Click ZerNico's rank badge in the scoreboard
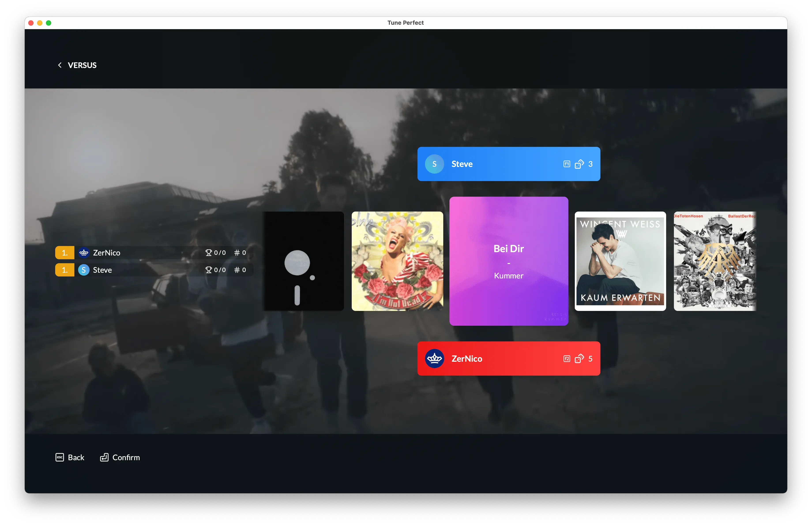The image size is (812, 526). pos(64,253)
